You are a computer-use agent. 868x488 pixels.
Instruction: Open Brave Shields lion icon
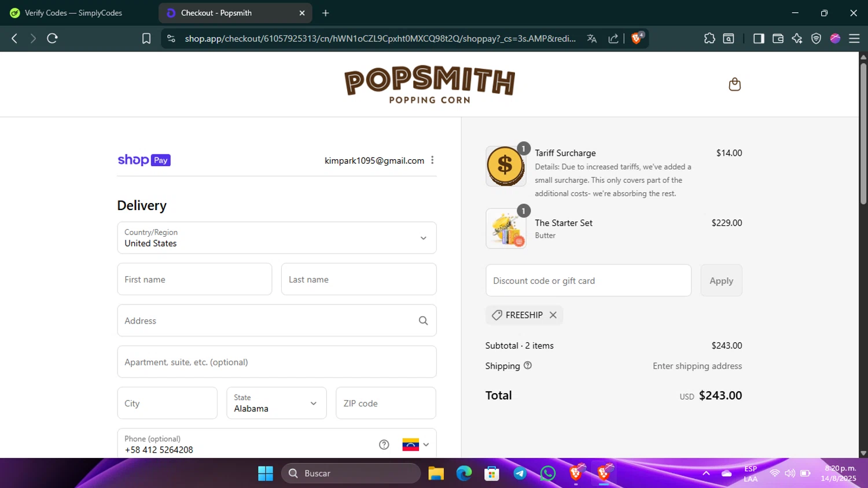pyautogui.click(x=637, y=38)
